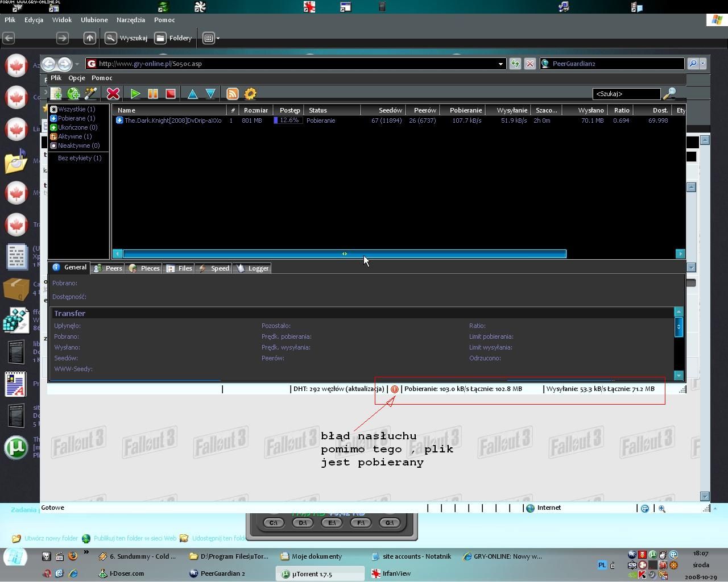
Task: Click the DHT: 292 węzłów status text
Action: pyautogui.click(x=339, y=389)
